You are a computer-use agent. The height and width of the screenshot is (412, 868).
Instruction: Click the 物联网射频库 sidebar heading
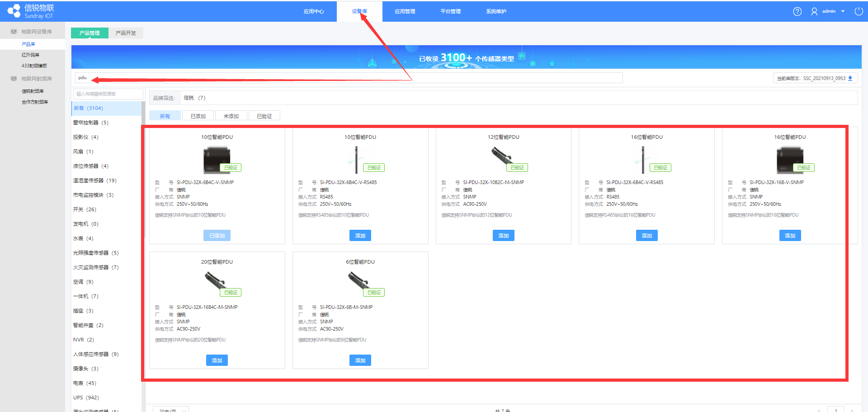tap(37, 79)
